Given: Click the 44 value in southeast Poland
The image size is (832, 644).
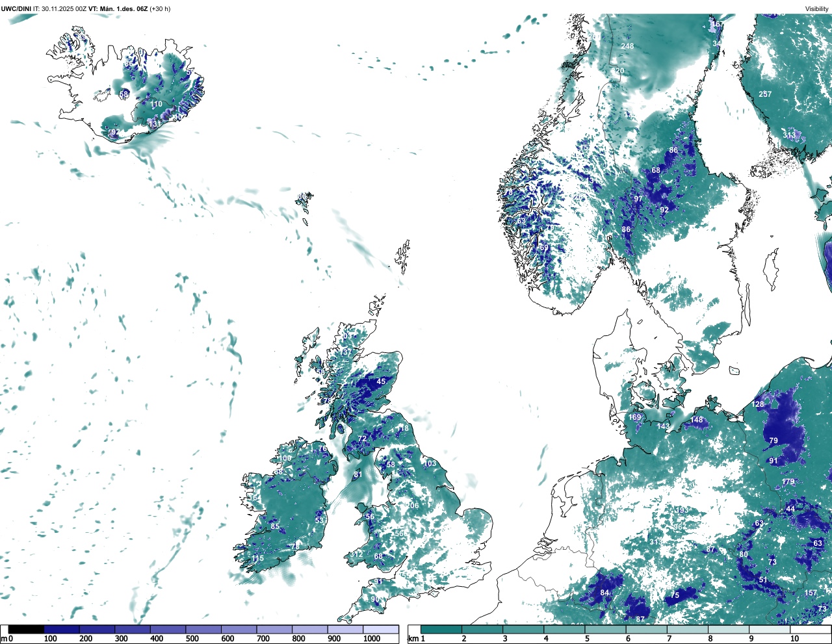Looking at the screenshot, I should tap(790, 508).
